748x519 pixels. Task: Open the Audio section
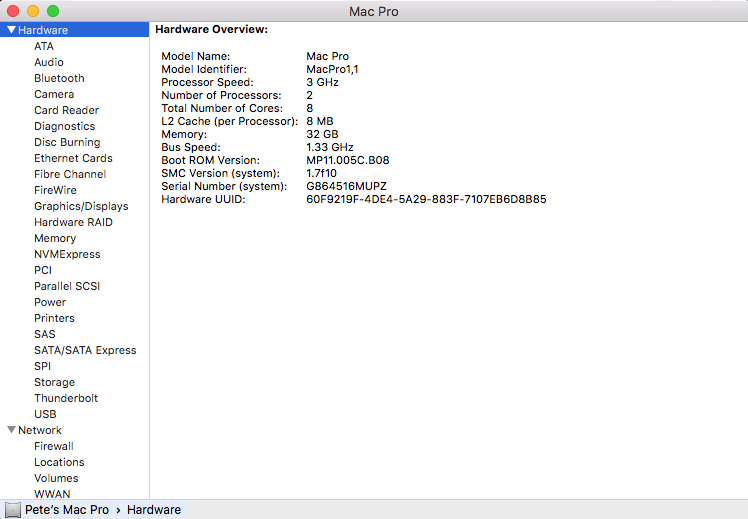pyautogui.click(x=49, y=62)
